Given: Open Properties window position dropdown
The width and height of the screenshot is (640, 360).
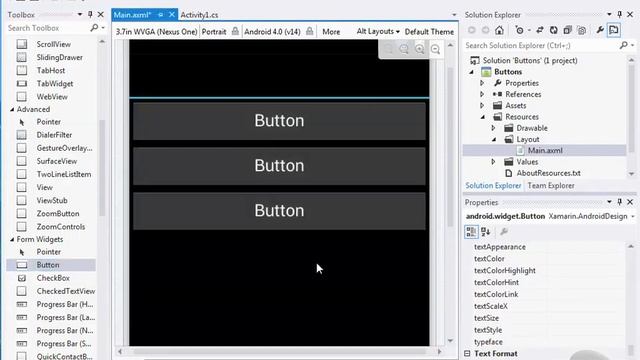Looking at the screenshot, I should pos(609,202).
